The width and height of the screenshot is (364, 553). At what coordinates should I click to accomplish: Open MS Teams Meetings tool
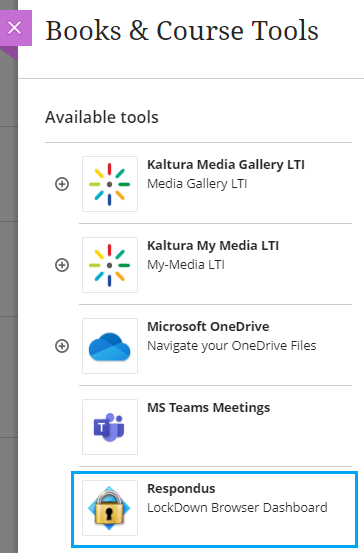pyautogui.click(x=208, y=408)
